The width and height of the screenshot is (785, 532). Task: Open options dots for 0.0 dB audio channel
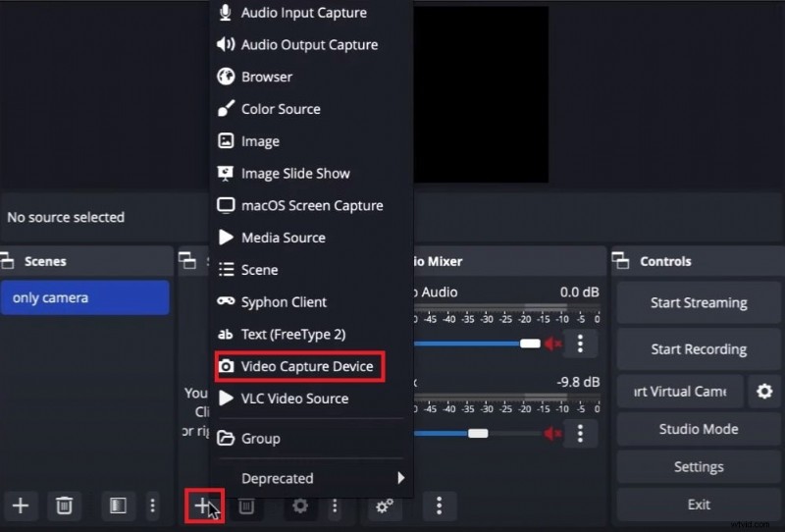(580, 344)
